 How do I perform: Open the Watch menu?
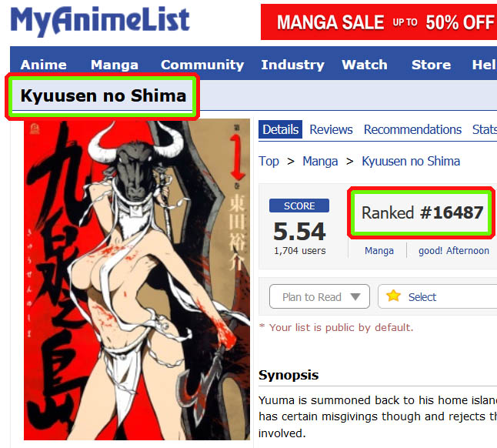(x=365, y=65)
